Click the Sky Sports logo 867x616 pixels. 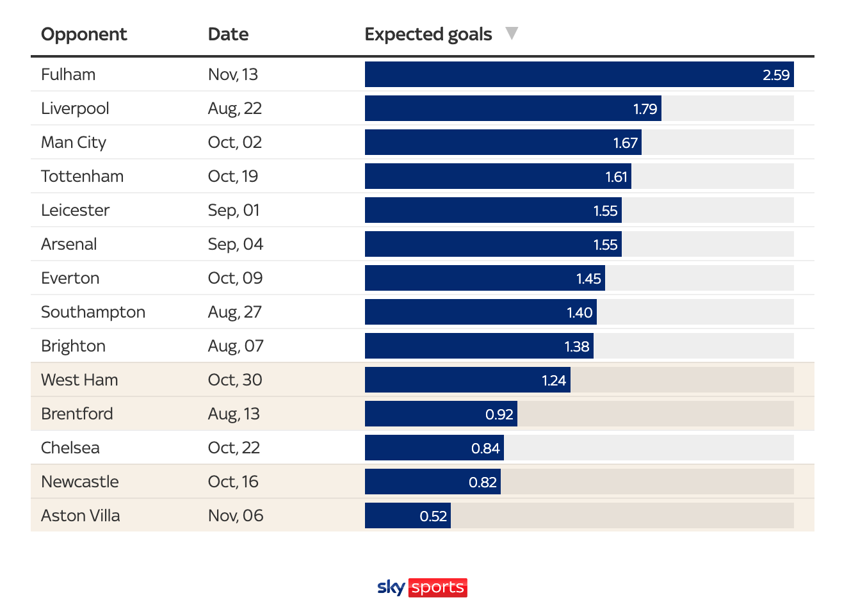pos(422,587)
